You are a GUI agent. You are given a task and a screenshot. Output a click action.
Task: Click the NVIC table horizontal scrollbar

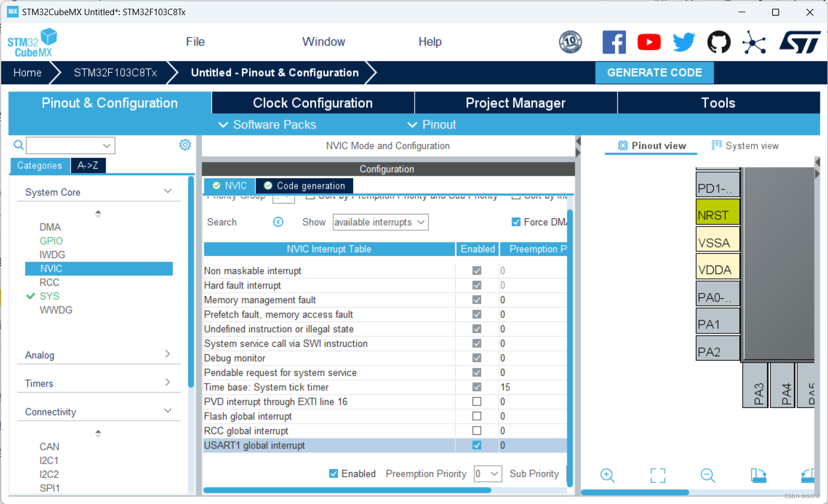click(x=347, y=490)
